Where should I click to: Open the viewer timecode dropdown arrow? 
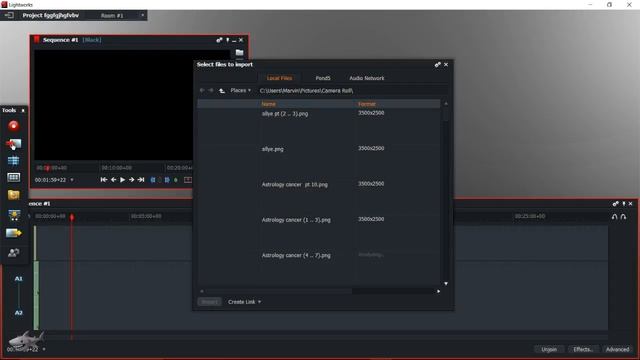click(x=72, y=180)
